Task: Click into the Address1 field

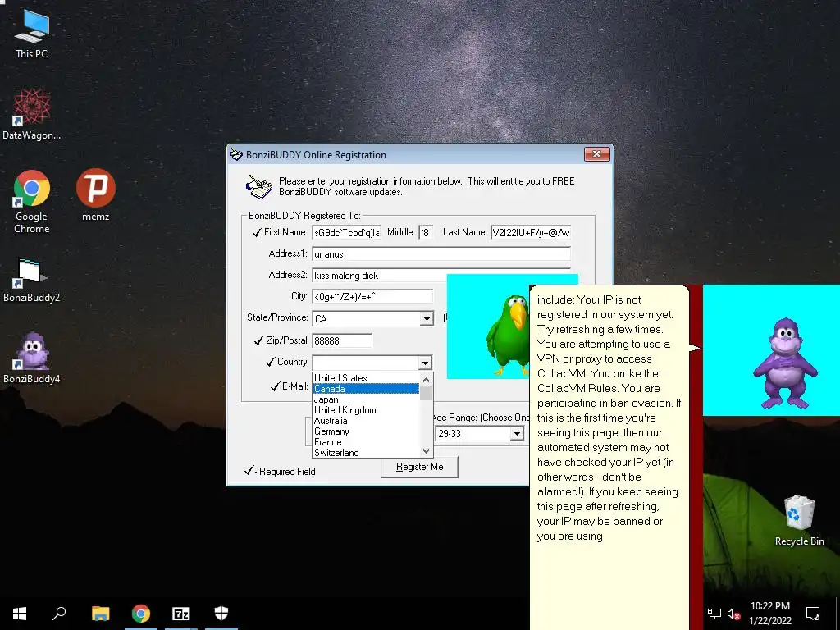Action: tap(441, 254)
